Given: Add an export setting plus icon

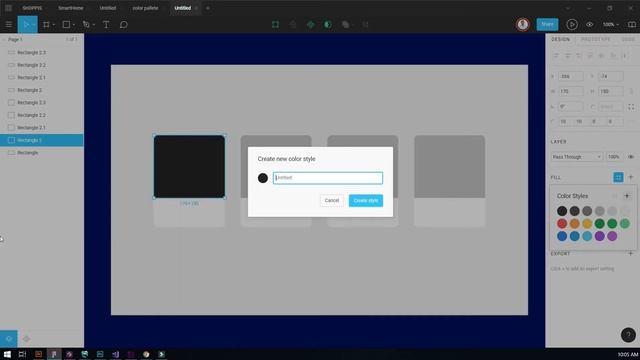Looking at the screenshot, I should tap(631, 253).
